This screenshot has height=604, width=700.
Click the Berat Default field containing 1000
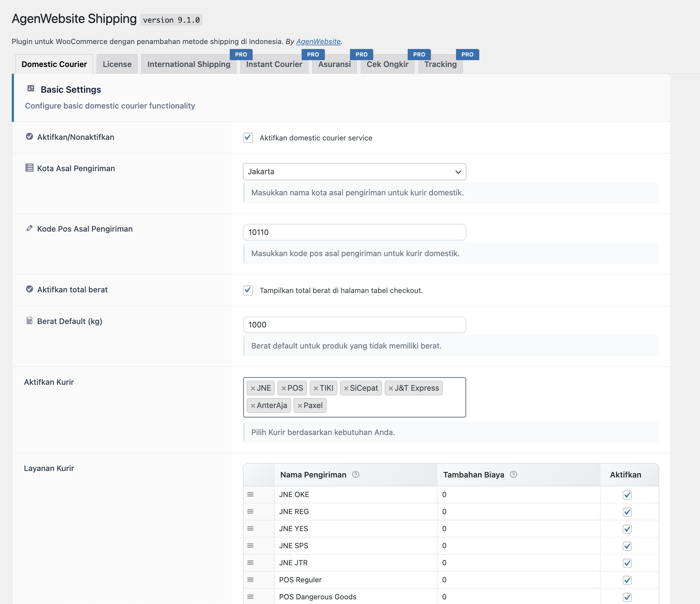tap(354, 325)
